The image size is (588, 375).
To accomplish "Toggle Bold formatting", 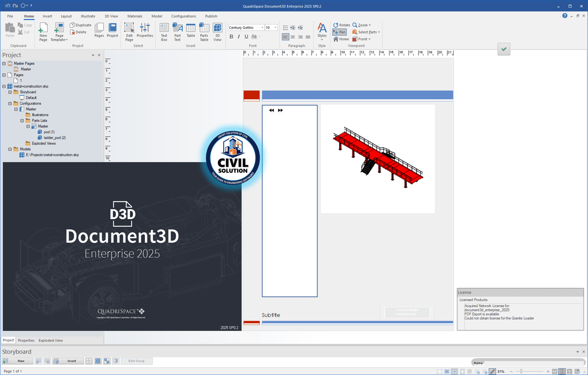I will click(x=231, y=37).
